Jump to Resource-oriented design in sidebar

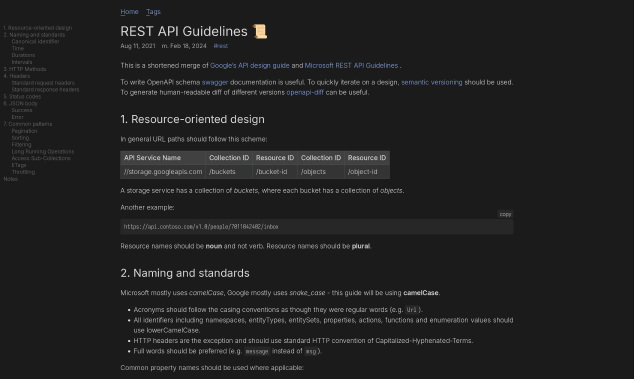[38, 28]
